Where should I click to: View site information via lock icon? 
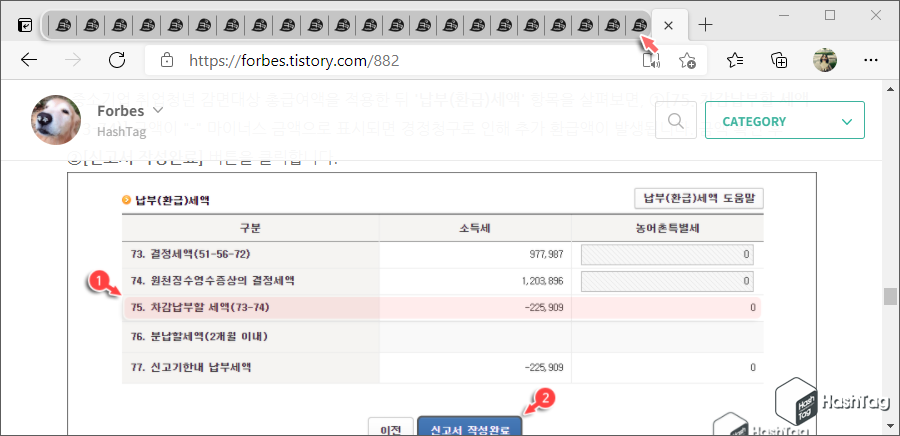[166, 60]
